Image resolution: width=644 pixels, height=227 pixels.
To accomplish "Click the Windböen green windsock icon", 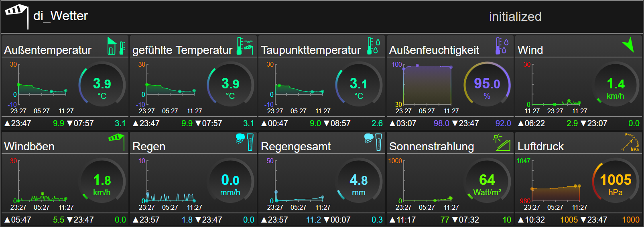I will pos(116,141).
